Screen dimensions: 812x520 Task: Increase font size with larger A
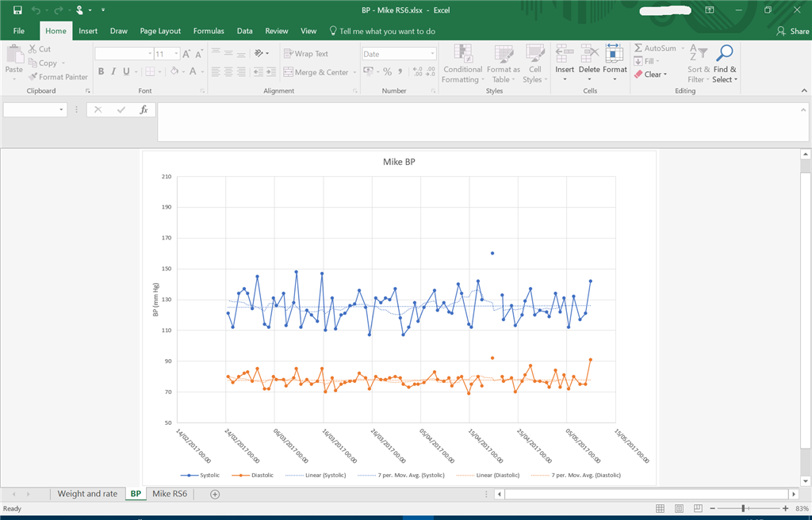[186, 54]
